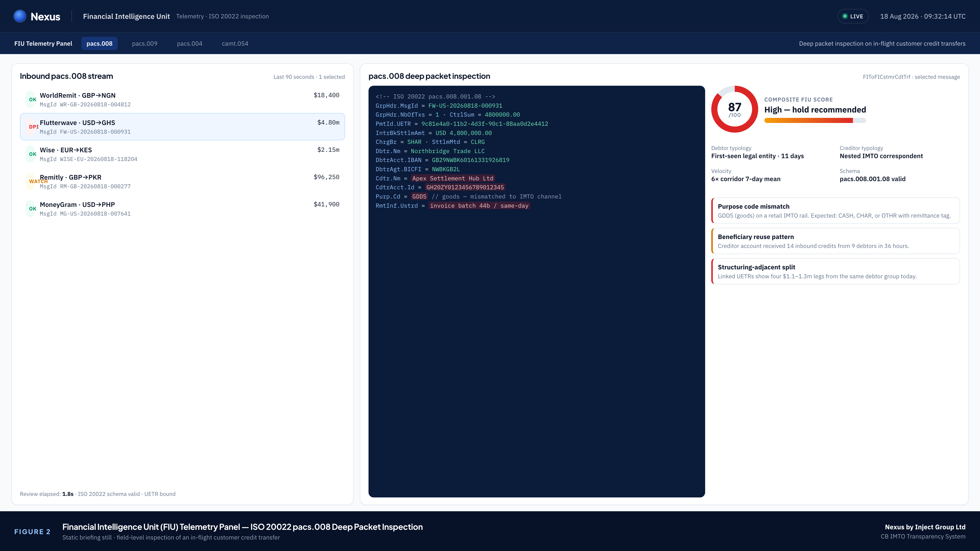Click the Nexus blue orb logo
This screenshot has width=980, height=551.
[x=20, y=16]
